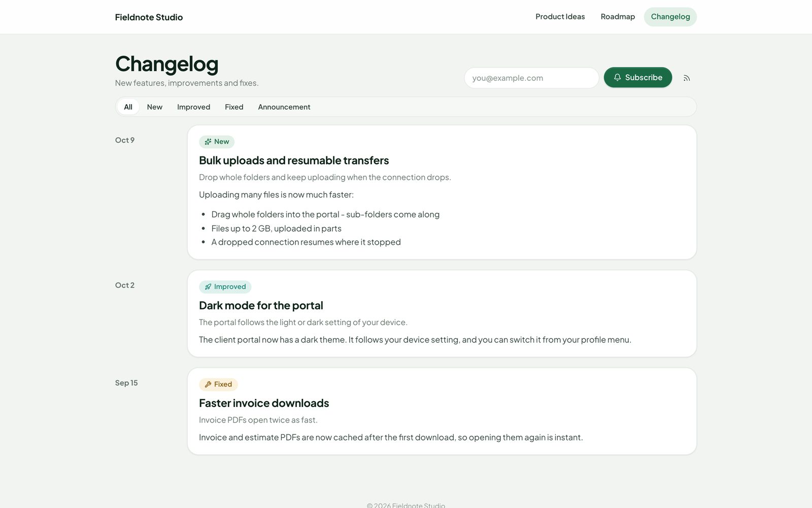The height and width of the screenshot is (508, 812).
Task: Click 'Drop whole folders and keep uploading' summary
Action: coord(325,177)
